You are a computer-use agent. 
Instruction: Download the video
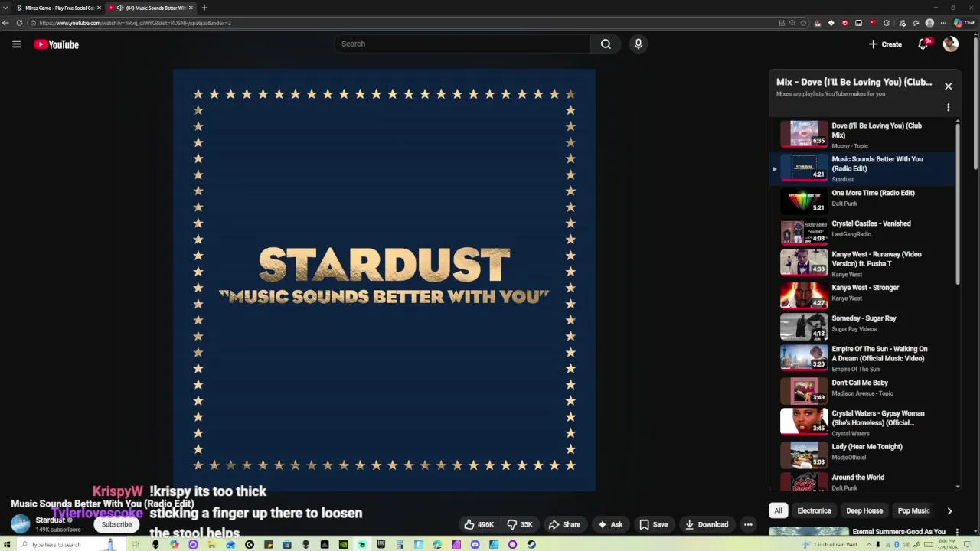click(707, 524)
